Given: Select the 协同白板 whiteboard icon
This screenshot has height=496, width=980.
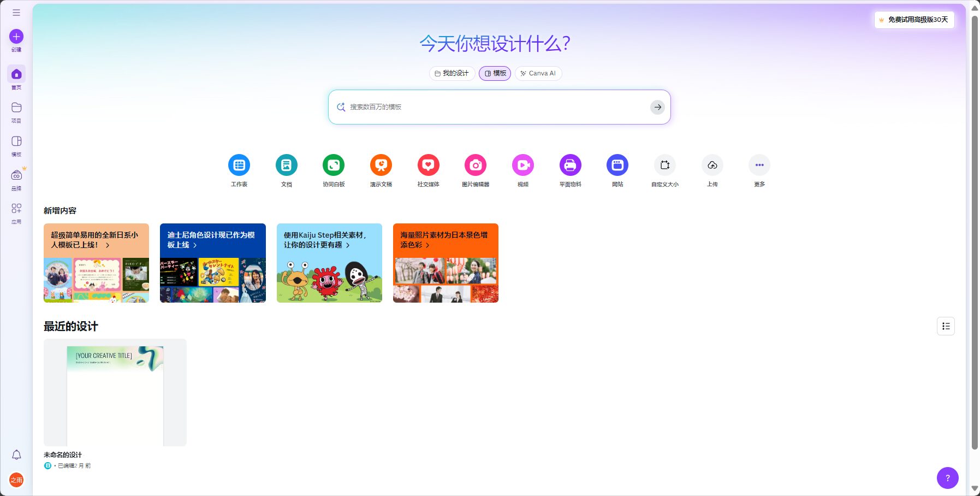Looking at the screenshot, I should click(334, 165).
